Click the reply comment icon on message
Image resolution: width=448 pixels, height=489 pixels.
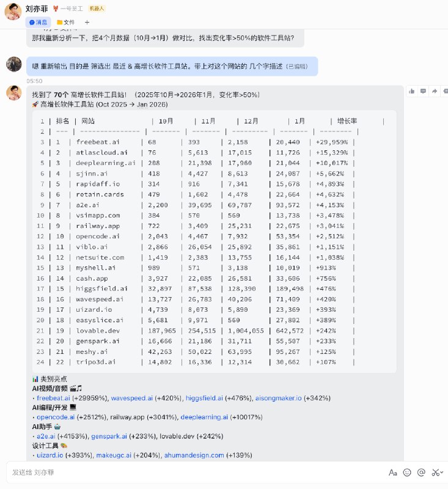tap(423, 90)
